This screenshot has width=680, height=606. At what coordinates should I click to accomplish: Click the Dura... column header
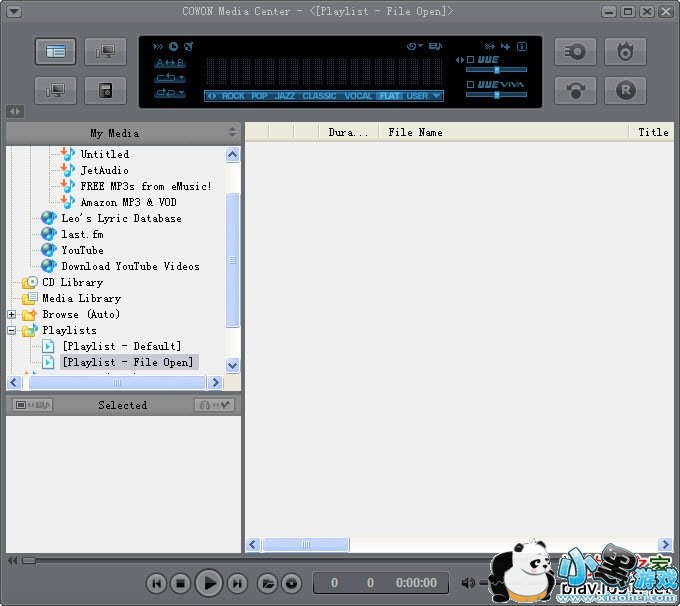pyautogui.click(x=349, y=132)
